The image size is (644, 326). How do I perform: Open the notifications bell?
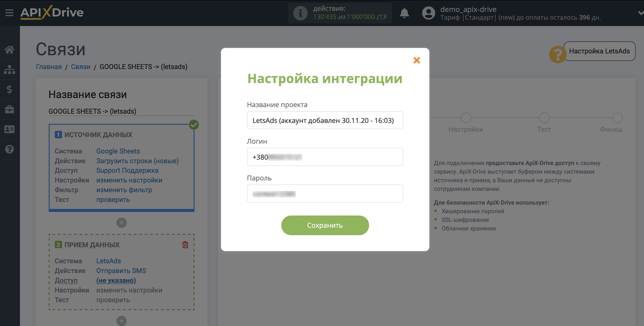[x=404, y=13]
